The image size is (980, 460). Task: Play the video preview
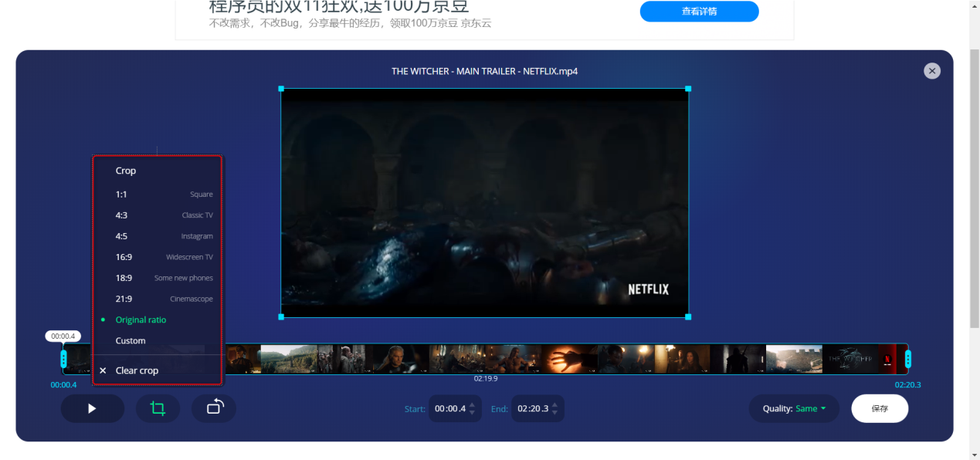92,408
